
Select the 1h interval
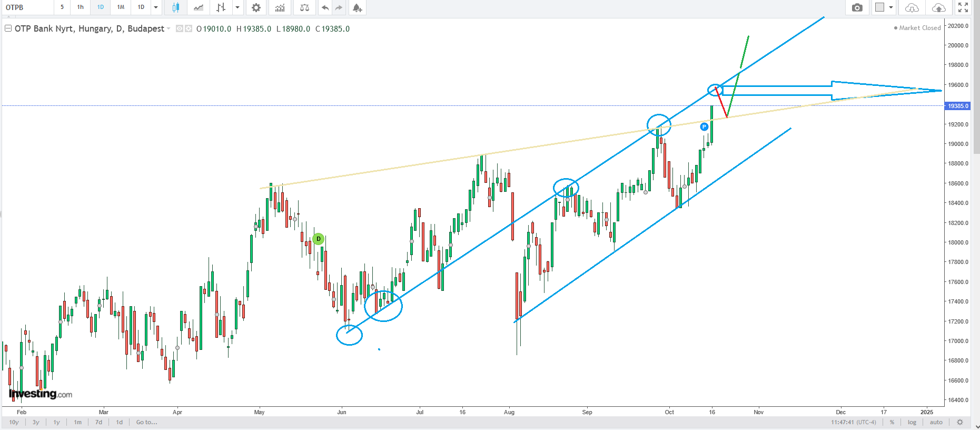tap(80, 7)
